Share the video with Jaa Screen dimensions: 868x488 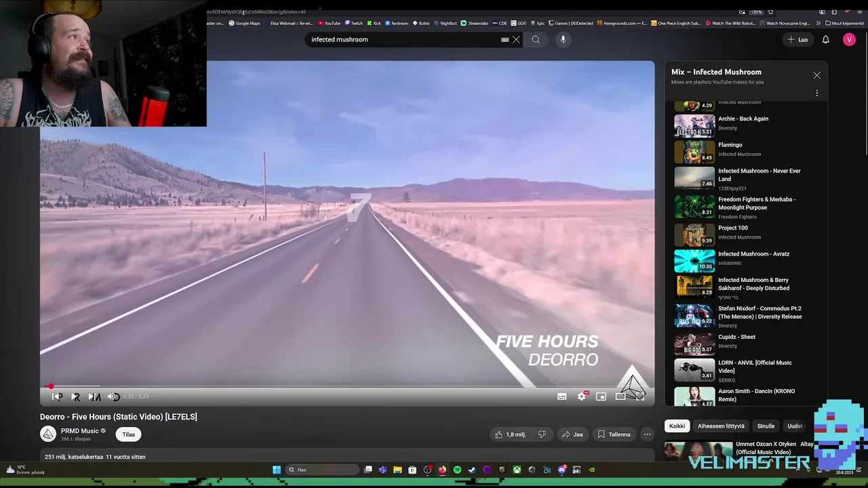click(572, 434)
